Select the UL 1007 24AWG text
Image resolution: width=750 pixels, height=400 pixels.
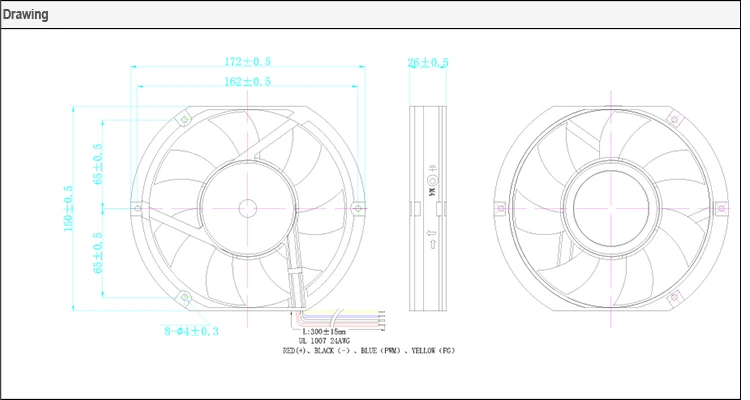(324, 341)
